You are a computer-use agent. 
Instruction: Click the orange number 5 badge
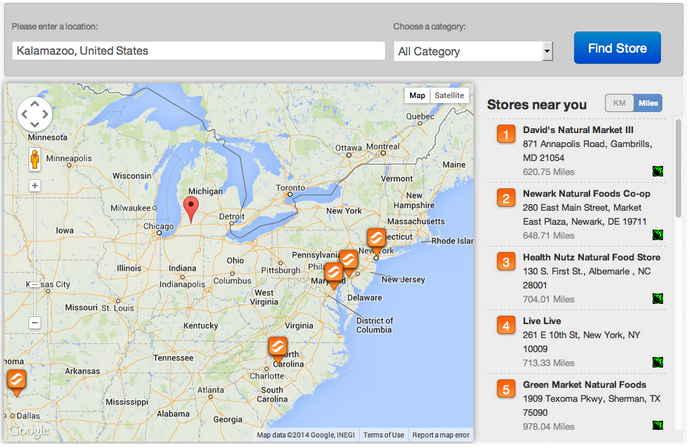point(506,389)
